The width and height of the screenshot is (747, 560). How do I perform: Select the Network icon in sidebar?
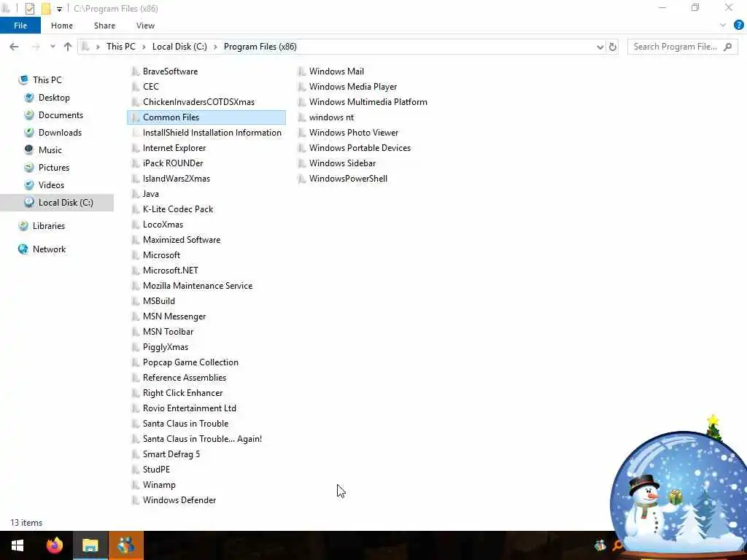(x=23, y=249)
